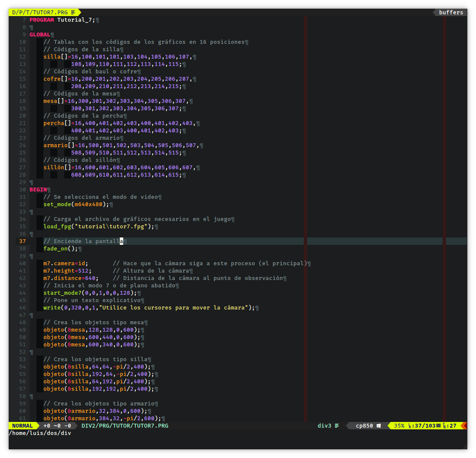Click the git hunk summary +0 ~0 -0
Screen dimensions: 476x458
(x=57, y=426)
